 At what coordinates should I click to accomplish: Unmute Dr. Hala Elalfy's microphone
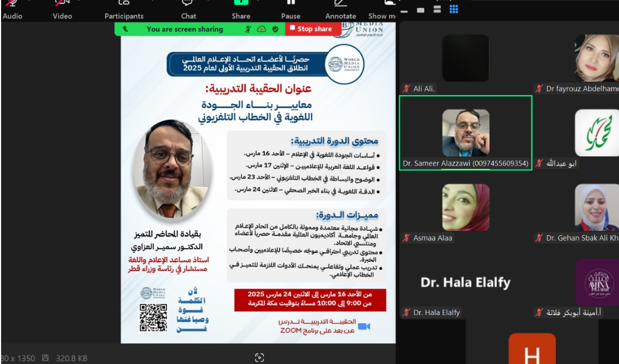(405, 312)
